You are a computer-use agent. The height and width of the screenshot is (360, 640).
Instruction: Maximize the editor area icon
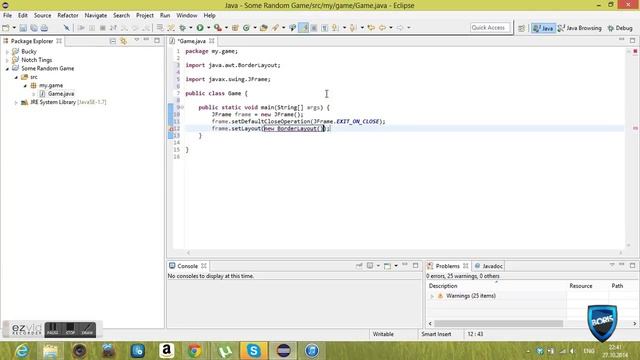pyautogui.click(x=632, y=40)
